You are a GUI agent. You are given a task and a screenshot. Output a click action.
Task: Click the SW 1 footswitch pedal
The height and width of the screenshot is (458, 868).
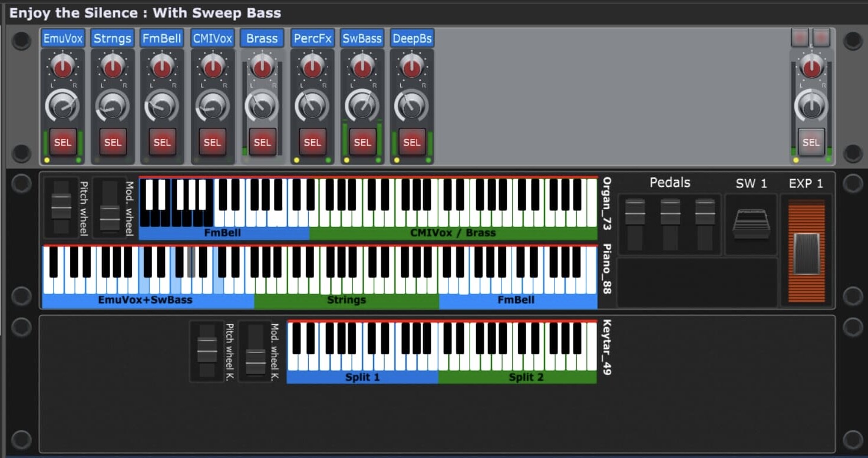pos(751,224)
